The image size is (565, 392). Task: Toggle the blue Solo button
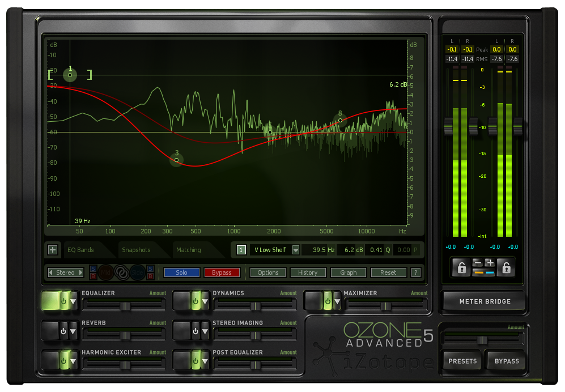(181, 272)
